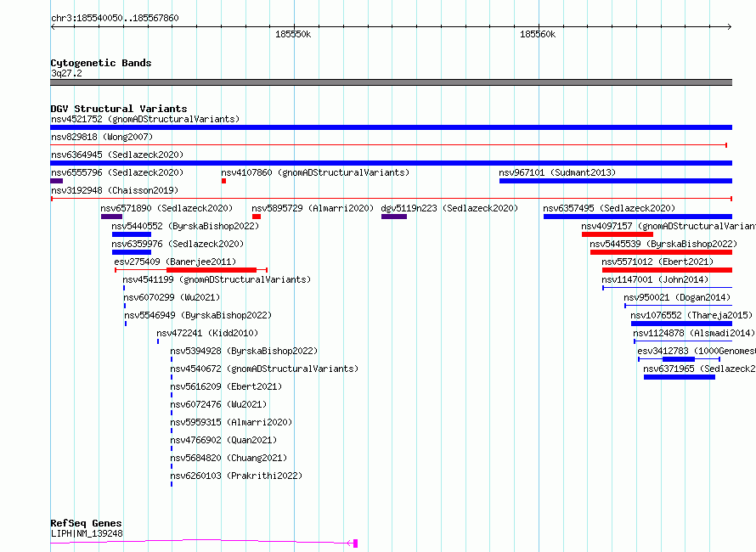Open nsv6072476 (Wu2021) label
Screen dimensions: 756x552
(x=218, y=404)
